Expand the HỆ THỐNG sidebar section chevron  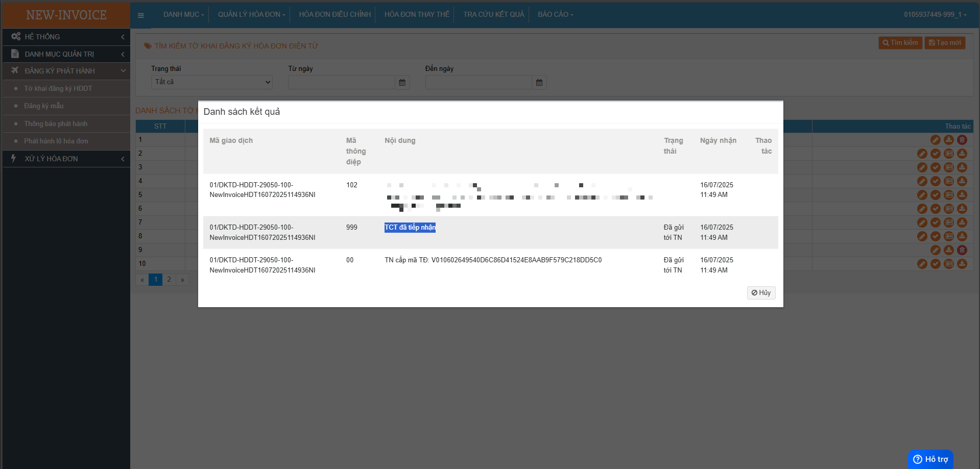[123, 37]
